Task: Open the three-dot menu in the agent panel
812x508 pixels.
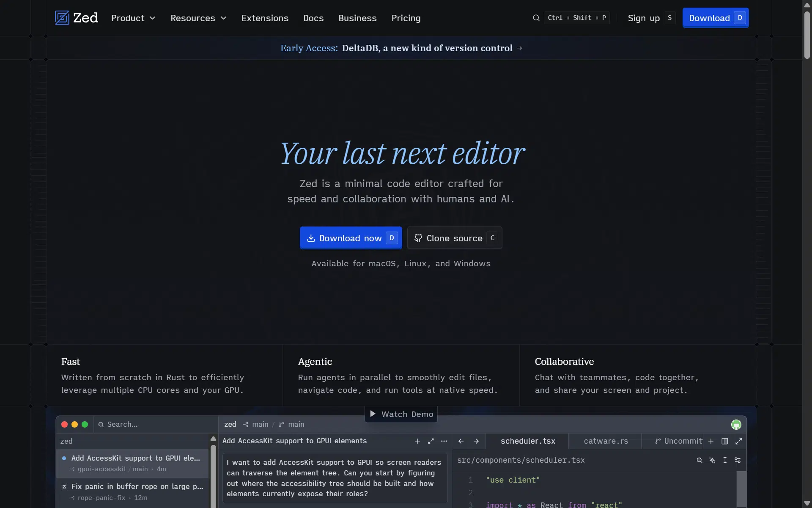Action: pyautogui.click(x=444, y=441)
